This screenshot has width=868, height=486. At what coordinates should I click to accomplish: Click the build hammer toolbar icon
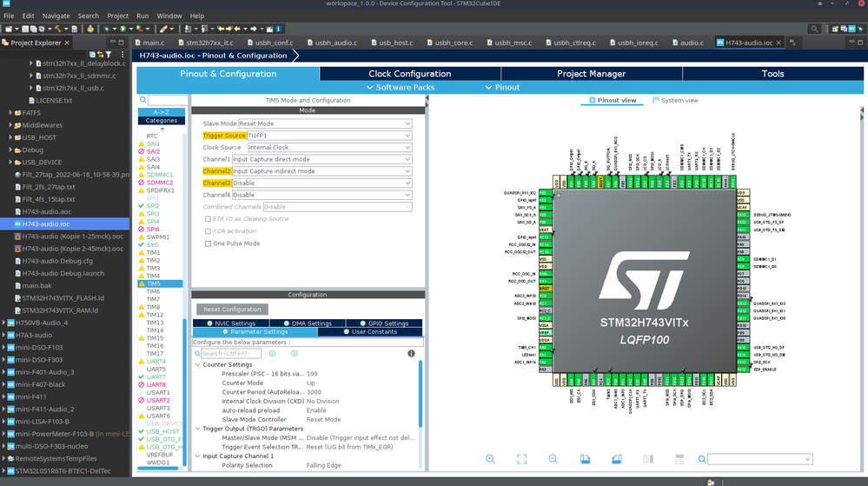coord(57,29)
